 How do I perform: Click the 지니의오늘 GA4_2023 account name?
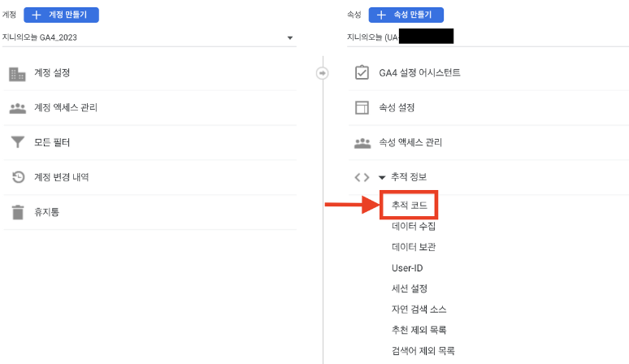tap(40, 37)
